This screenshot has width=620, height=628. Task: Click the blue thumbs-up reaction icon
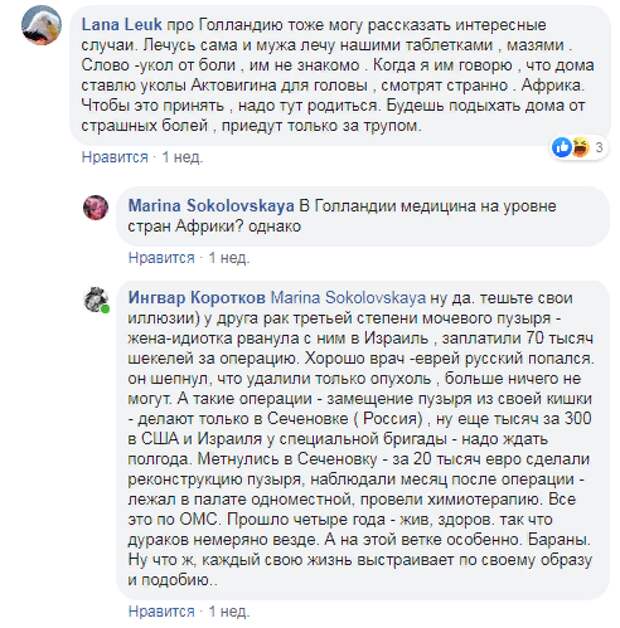pyautogui.click(x=562, y=147)
